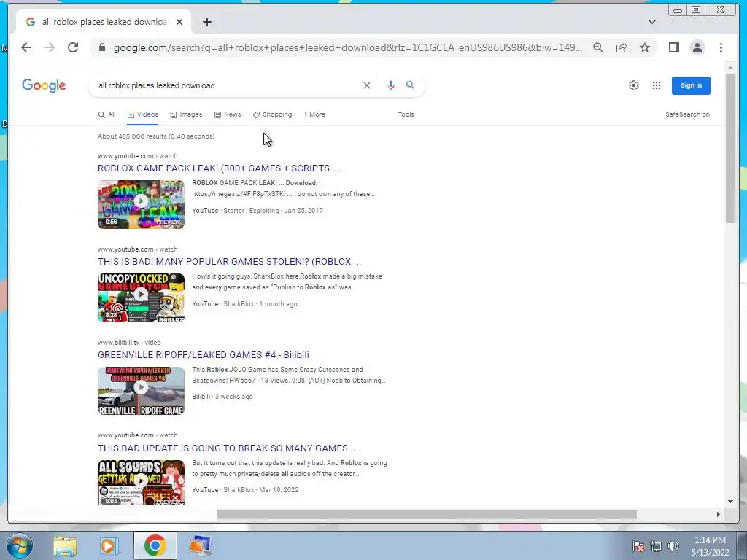This screenshot has height=560, width=747.
Task: Reload the current page
Action: 73,47
